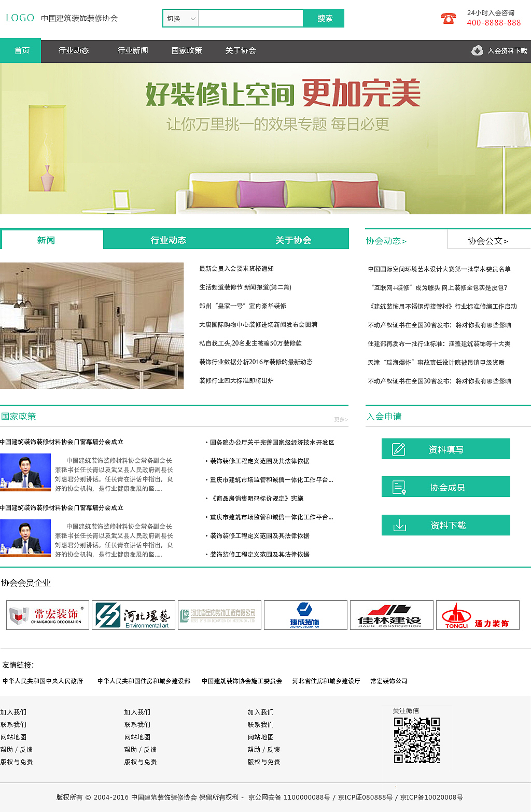Open "互联网+装修"成为噱头 article

coord(438,288)
